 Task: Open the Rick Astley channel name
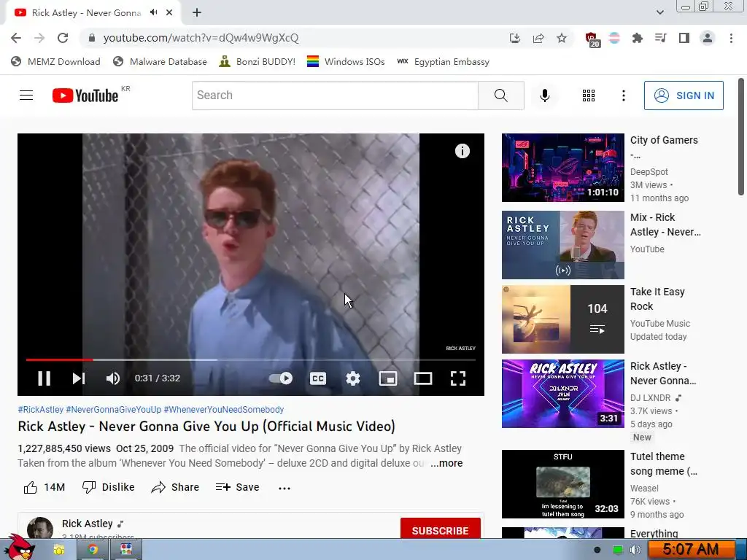[x=88, y=524]
